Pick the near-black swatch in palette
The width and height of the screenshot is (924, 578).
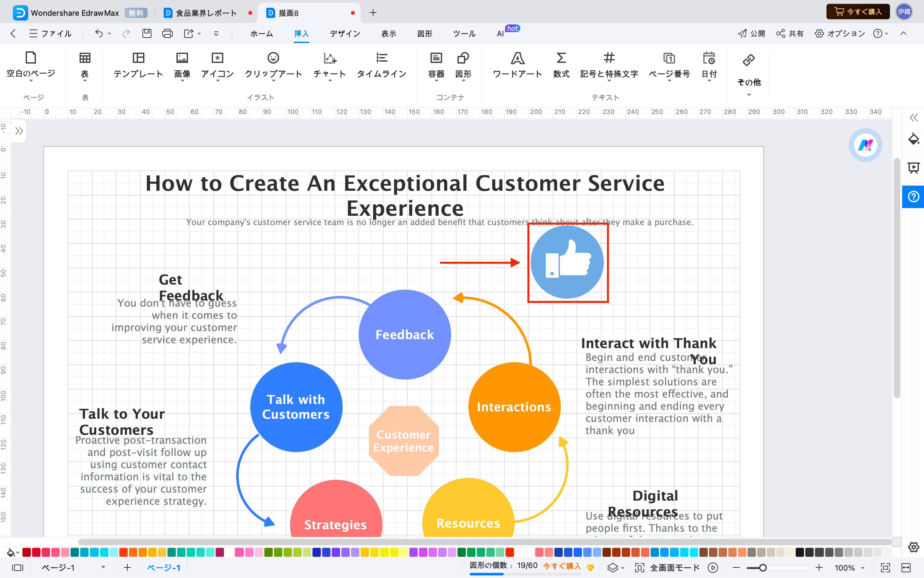[800, 552]
